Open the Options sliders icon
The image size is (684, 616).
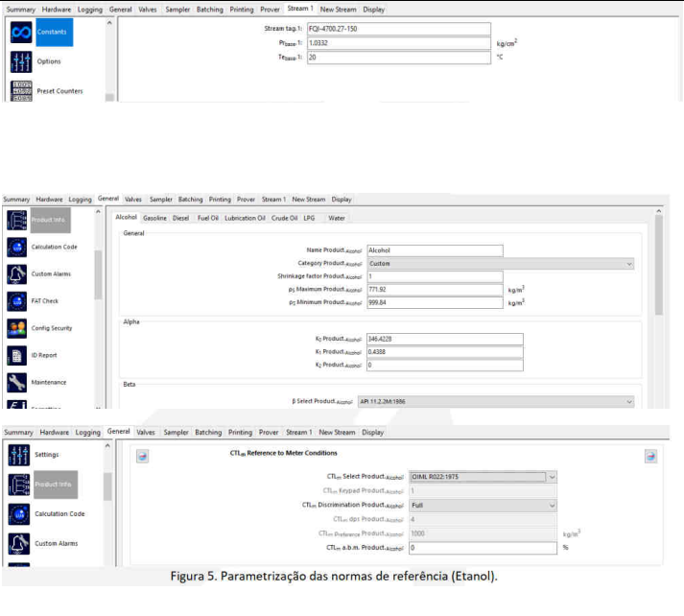tap(21, 61)
